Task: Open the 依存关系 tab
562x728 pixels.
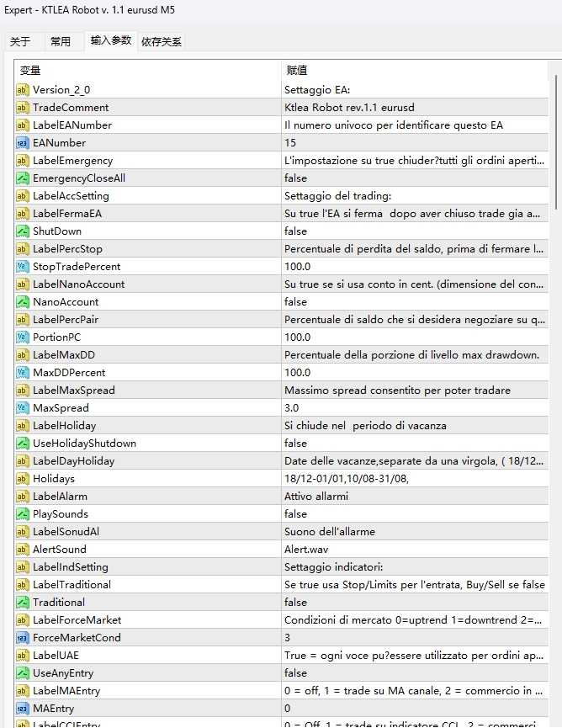Action: [161, 42]
